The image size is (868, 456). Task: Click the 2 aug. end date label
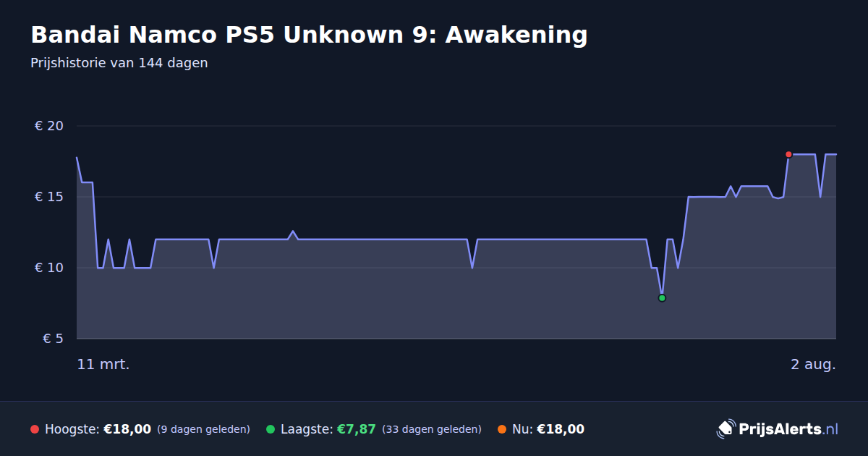813,365
